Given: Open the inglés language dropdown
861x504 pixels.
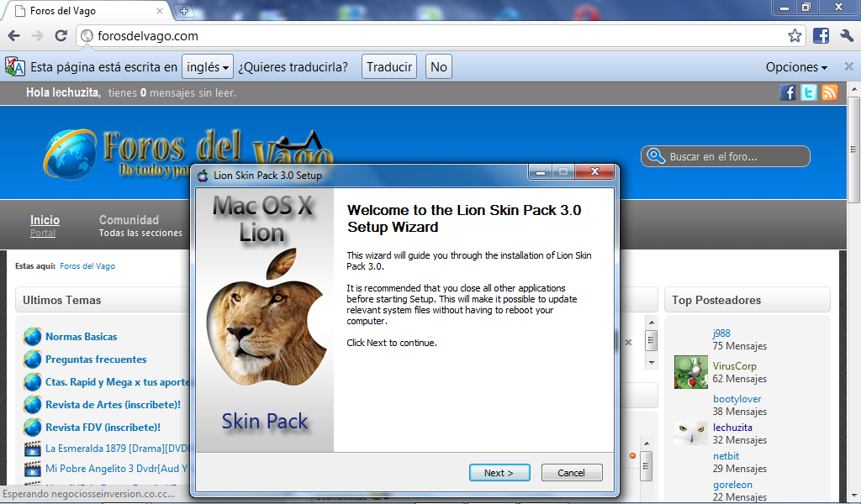Looking at the screenshot, I should tap(208, 67).
